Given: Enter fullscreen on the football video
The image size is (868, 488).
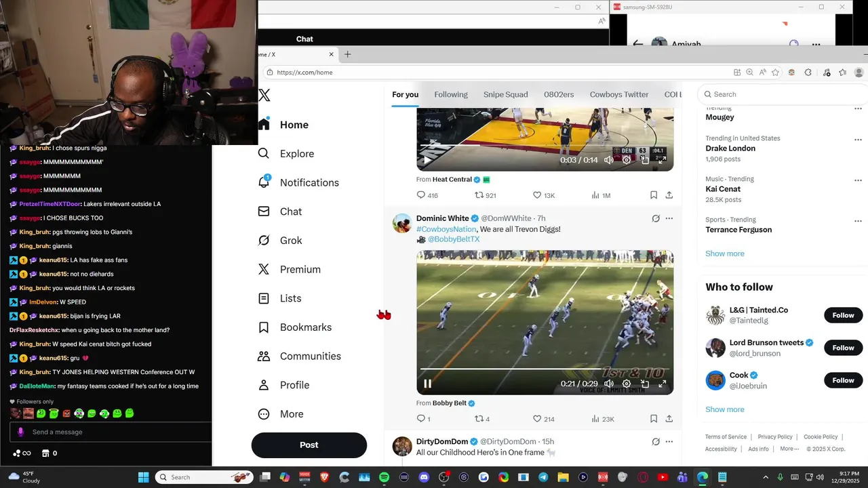Looking at the screenshot, I should [662, 384].
